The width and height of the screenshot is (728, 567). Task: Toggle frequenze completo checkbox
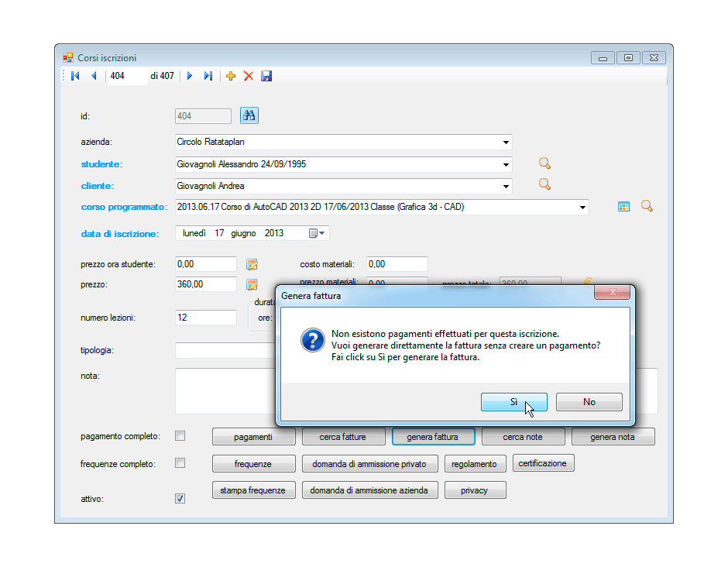[x=180, y=463]
